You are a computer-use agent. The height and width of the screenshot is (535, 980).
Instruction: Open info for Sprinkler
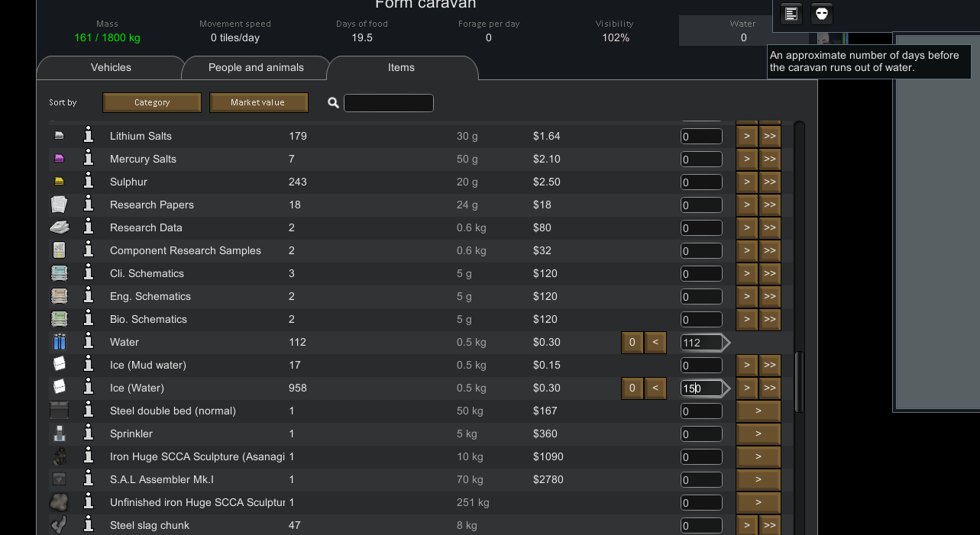89,433
